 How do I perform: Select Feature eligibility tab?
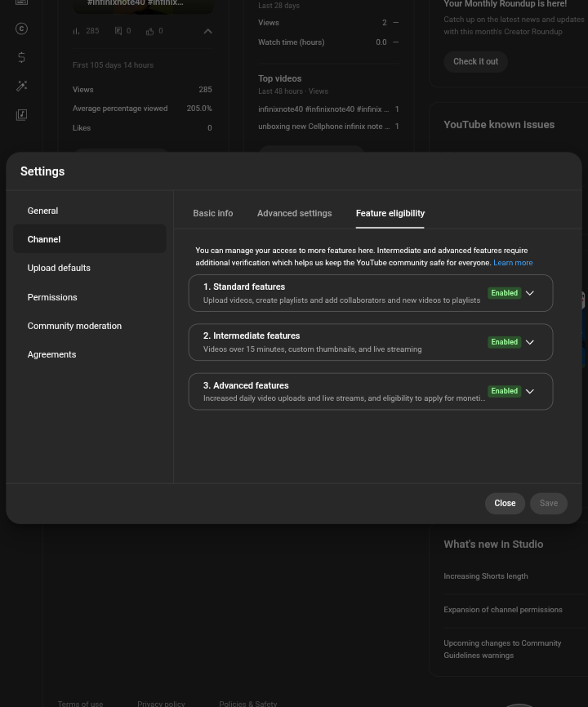click(x=390, y=213)
